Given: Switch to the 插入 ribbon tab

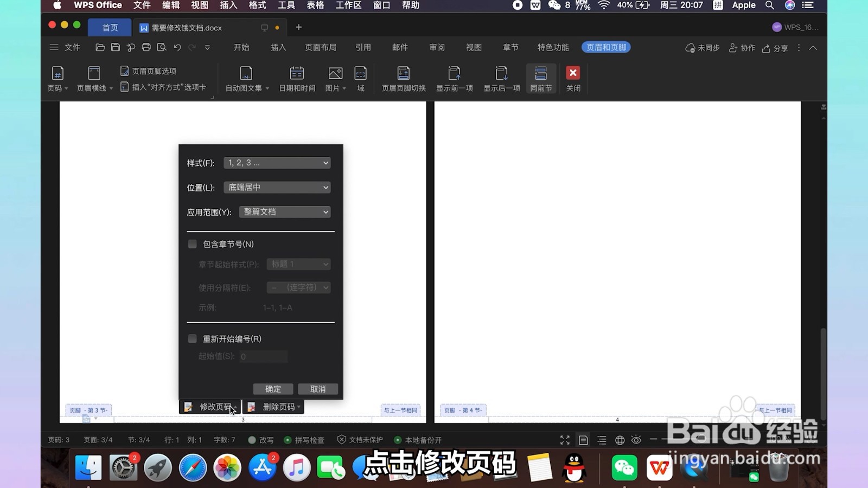Looking at the screenshot, I should (278, 47).
